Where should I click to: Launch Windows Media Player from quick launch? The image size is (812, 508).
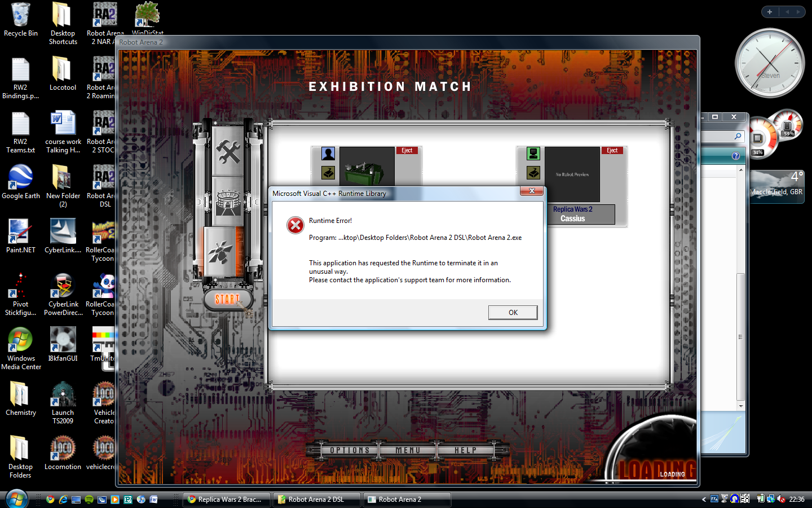pyautogui.click(x=115, y=499)
